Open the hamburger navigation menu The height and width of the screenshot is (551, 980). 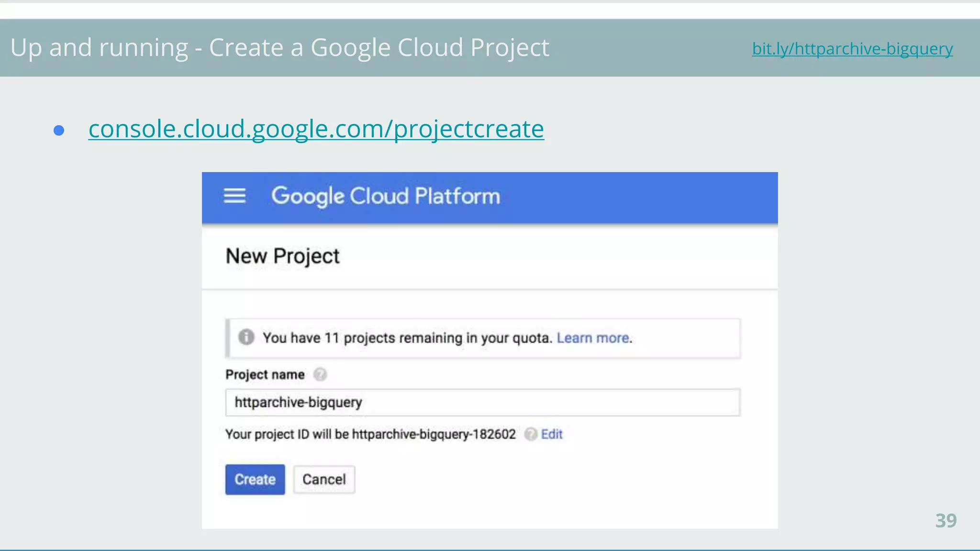click(x=234, y=196)
